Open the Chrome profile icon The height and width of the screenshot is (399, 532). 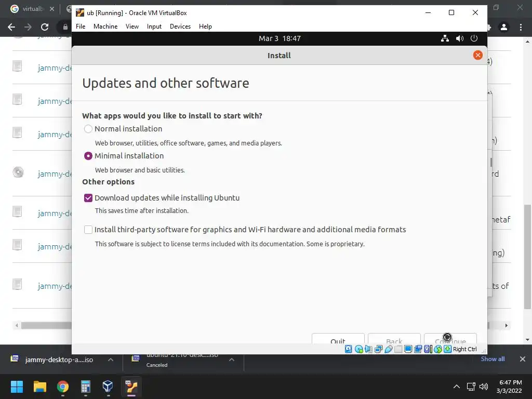tap(504, 27)
